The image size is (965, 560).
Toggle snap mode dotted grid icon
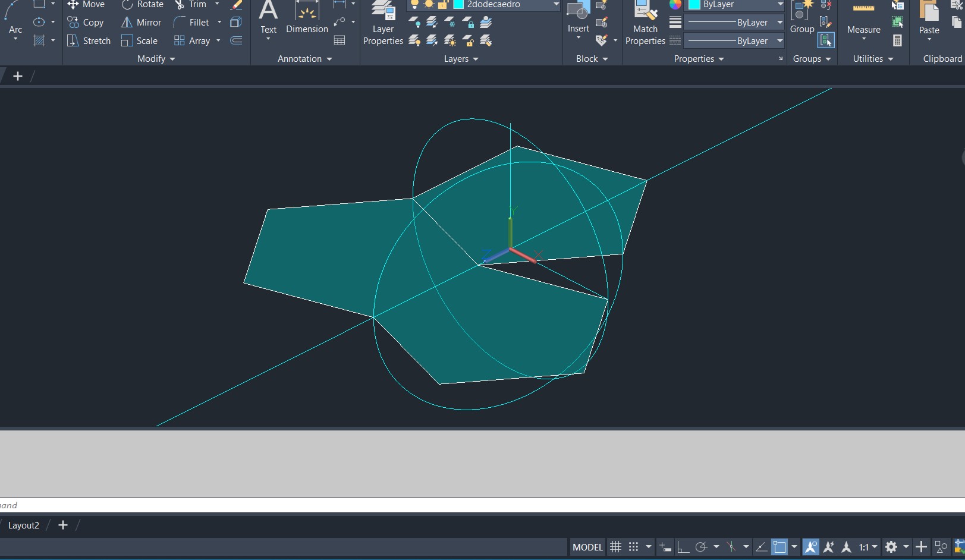tap(634, 547)
